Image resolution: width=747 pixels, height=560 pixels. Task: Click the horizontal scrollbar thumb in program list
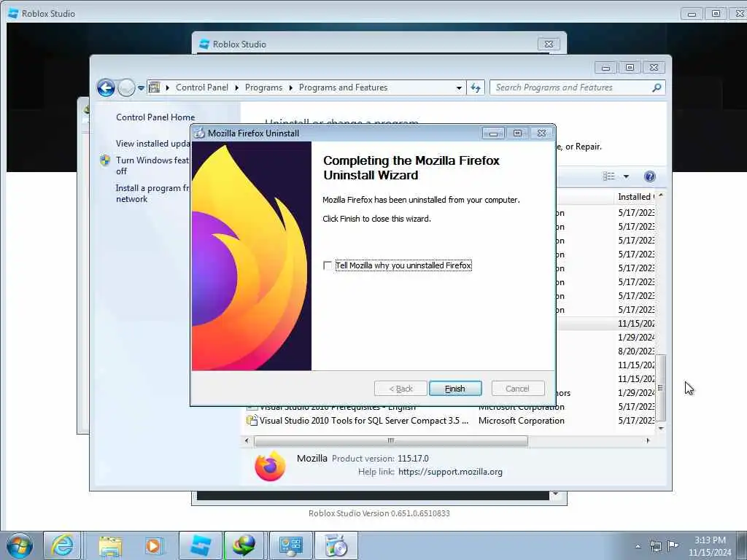[391, 441]
